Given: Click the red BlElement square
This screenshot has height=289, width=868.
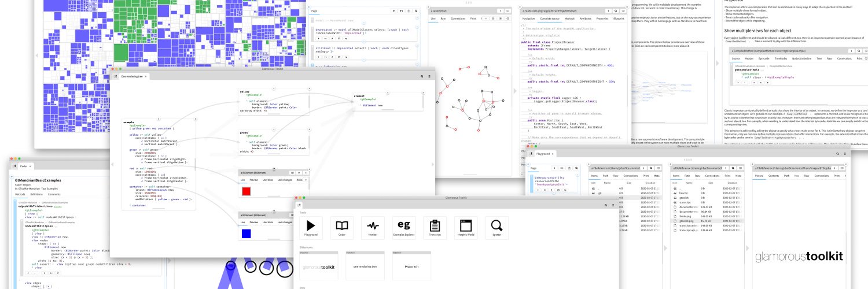Looking at the screenshot, I should (246, 191).
